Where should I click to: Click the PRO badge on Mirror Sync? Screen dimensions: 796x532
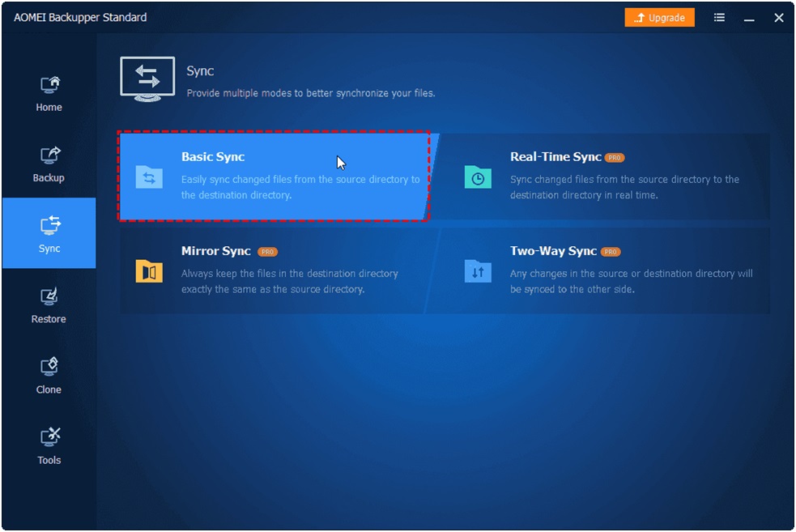point(268,251)
